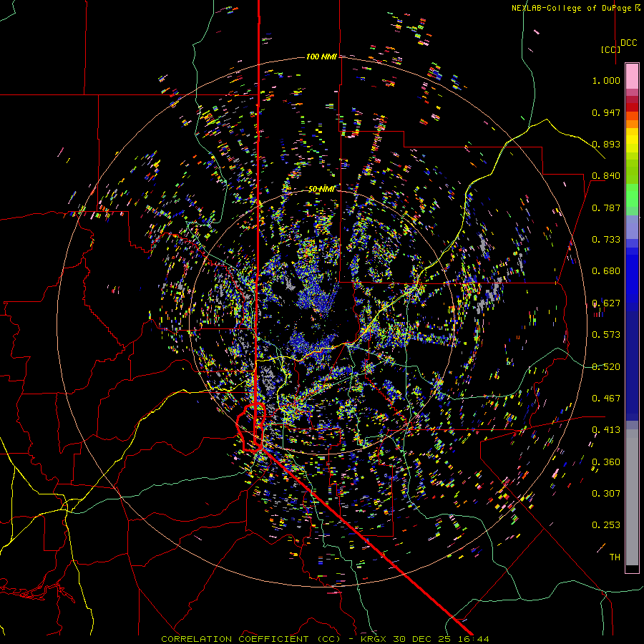Screen dimensions: 644x644
Task: Click the 0.520 scale value
Action: (x=606, y=367)
